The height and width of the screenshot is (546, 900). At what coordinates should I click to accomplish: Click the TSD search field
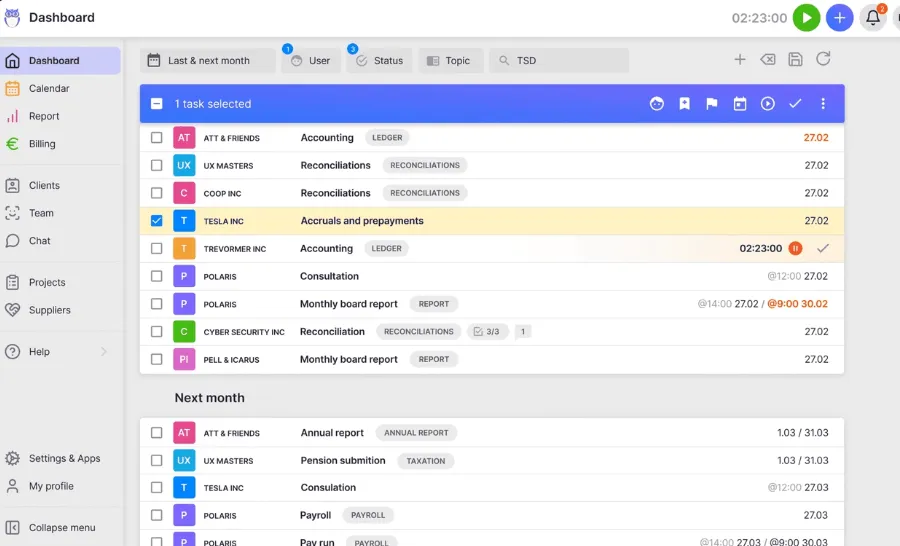tap(559, 60)
